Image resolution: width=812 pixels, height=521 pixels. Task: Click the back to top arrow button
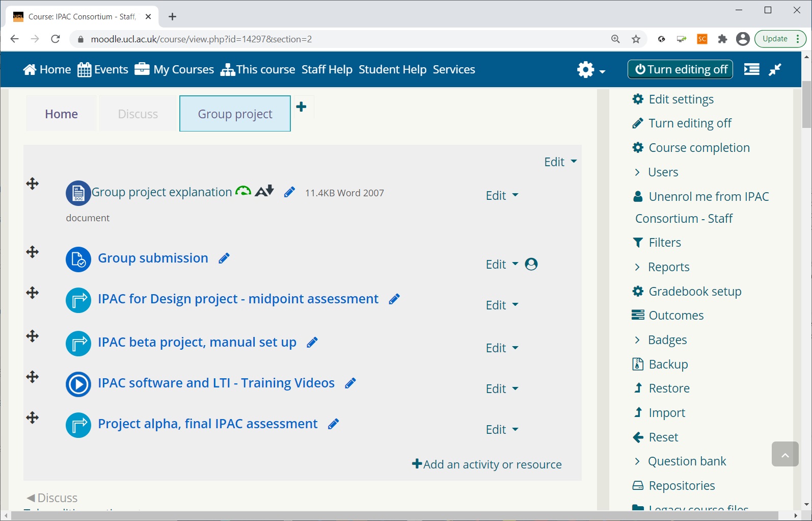[785, 454]
